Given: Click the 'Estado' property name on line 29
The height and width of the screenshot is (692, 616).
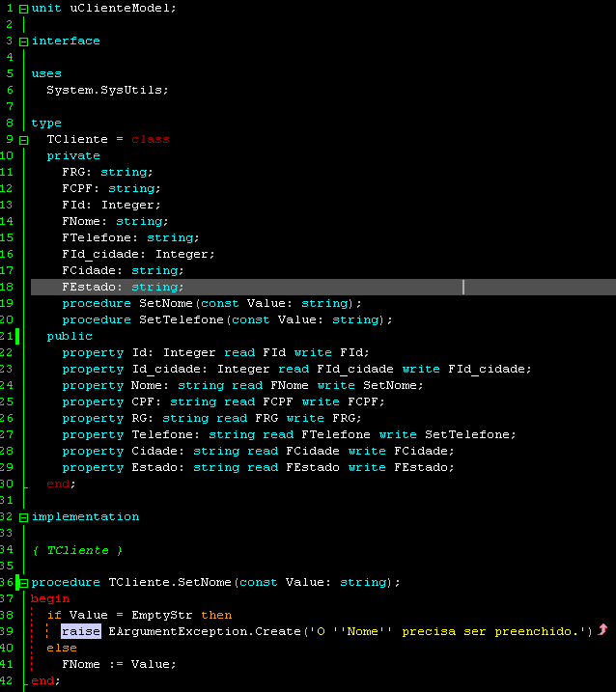Looking at the screenshot, I should (x=154, y=467).
